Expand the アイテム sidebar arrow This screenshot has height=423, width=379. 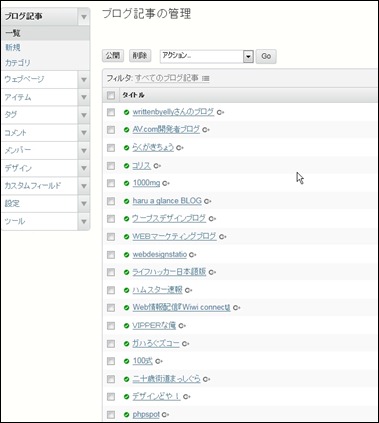[84, 97]
